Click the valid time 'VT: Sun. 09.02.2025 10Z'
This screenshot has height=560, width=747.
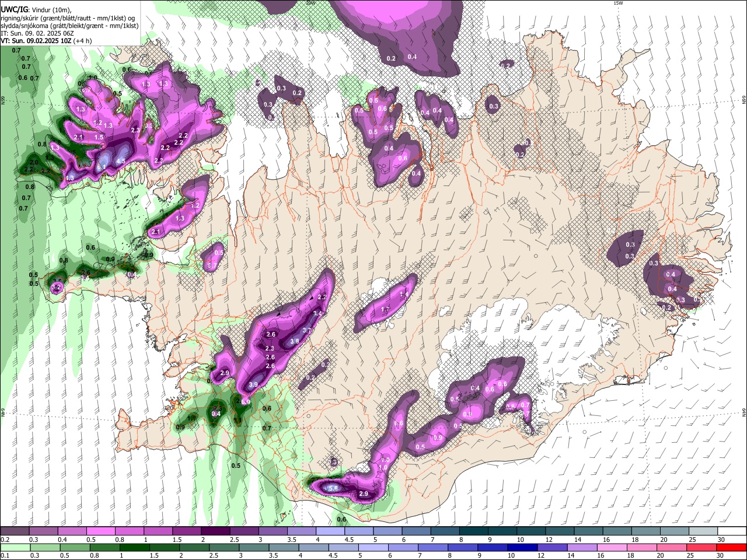pos(36,41)
